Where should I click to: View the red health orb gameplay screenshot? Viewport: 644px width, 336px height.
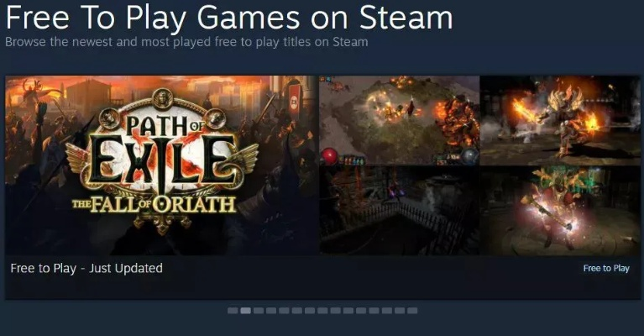click(399, 120)
